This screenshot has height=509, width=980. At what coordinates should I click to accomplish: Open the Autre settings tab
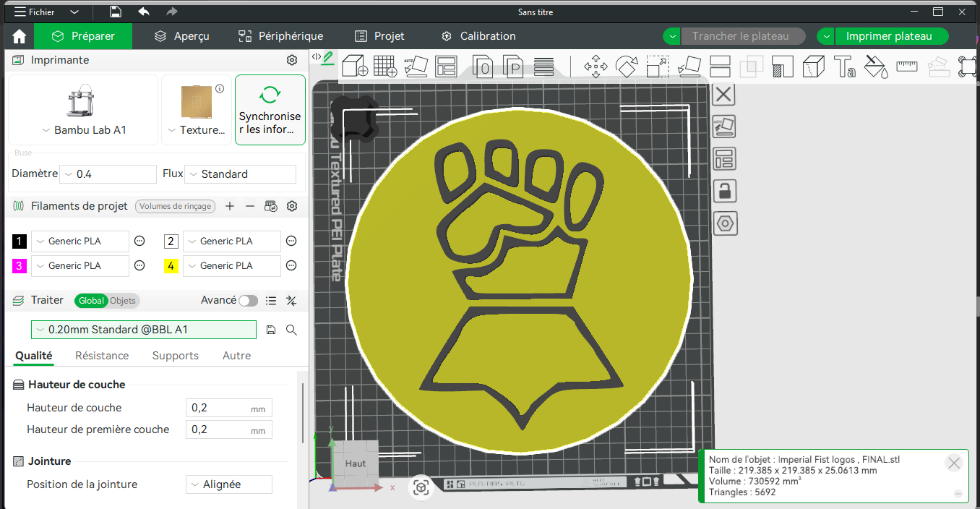(x=237, y=356)
